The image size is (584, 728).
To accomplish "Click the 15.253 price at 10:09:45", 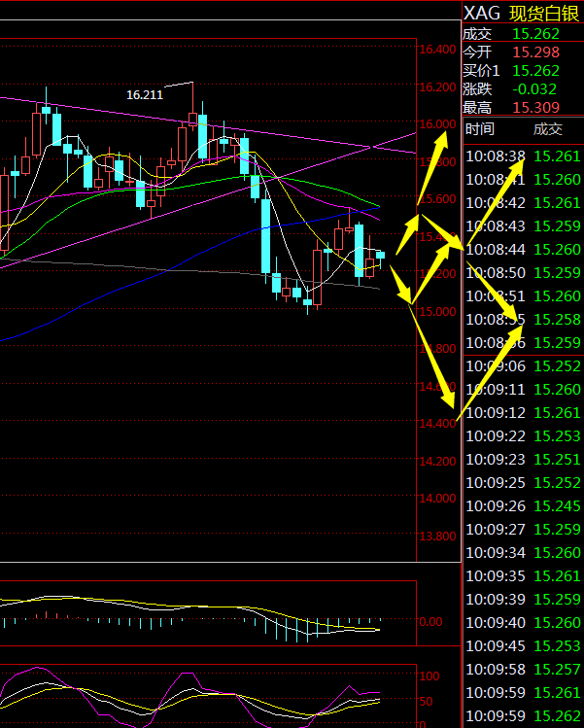I will (x=557, y=645).
